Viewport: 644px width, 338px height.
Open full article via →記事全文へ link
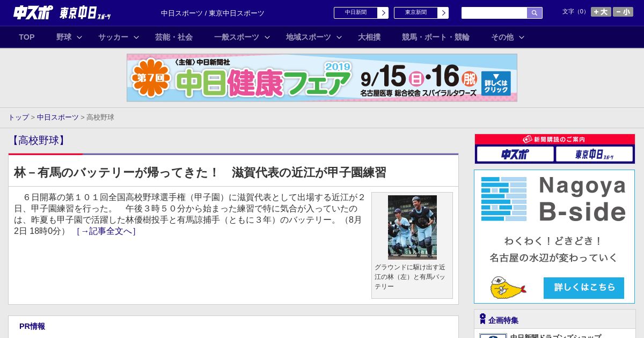[x=106, y=231]
